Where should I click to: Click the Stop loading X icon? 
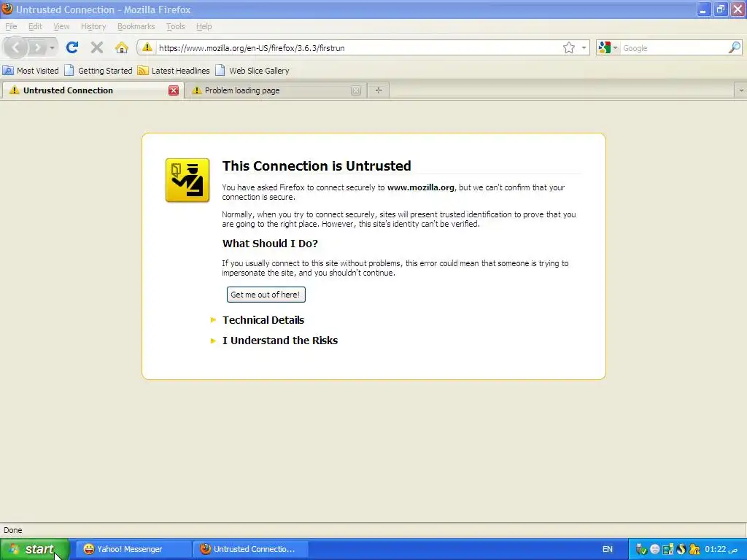tap(97, 47)
